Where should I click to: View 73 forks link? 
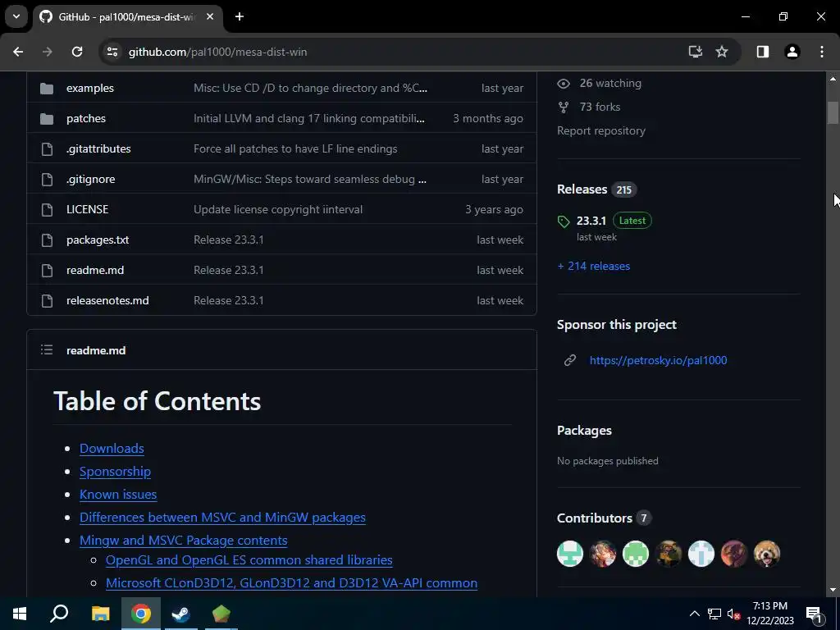click(600, 107)
